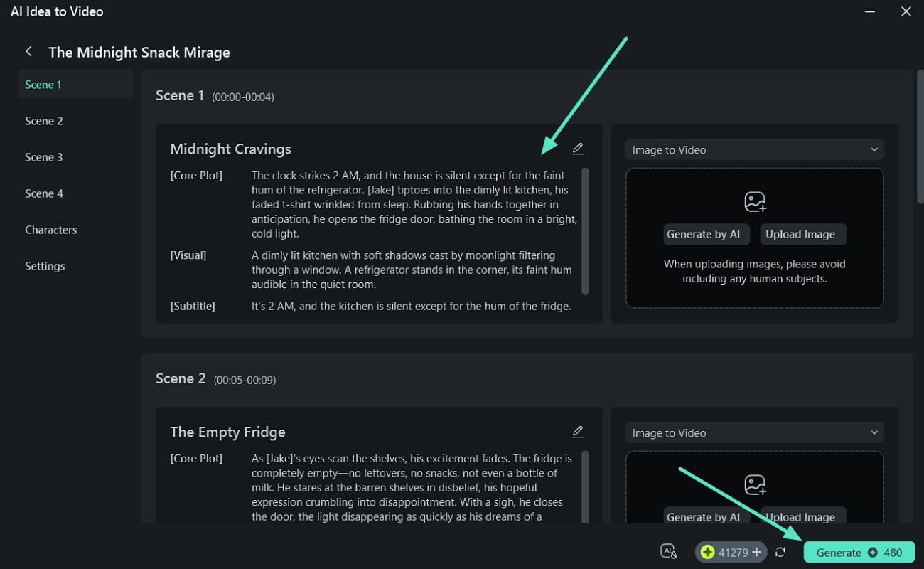Open the Characters section
This screenshot has height=569, width=924.
[51, 230]
